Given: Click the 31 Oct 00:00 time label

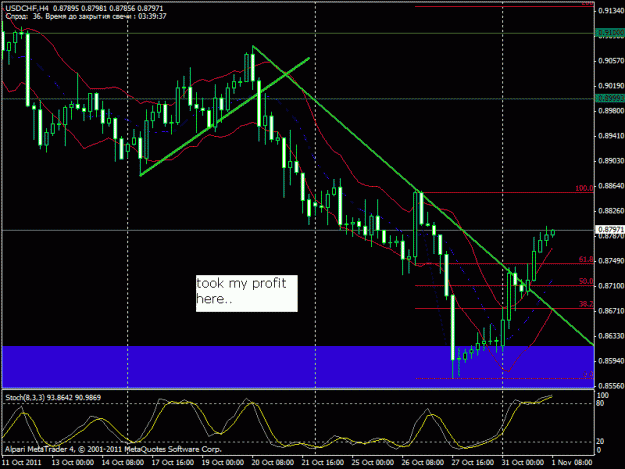Looking at the screenshot, I should 523,463.
